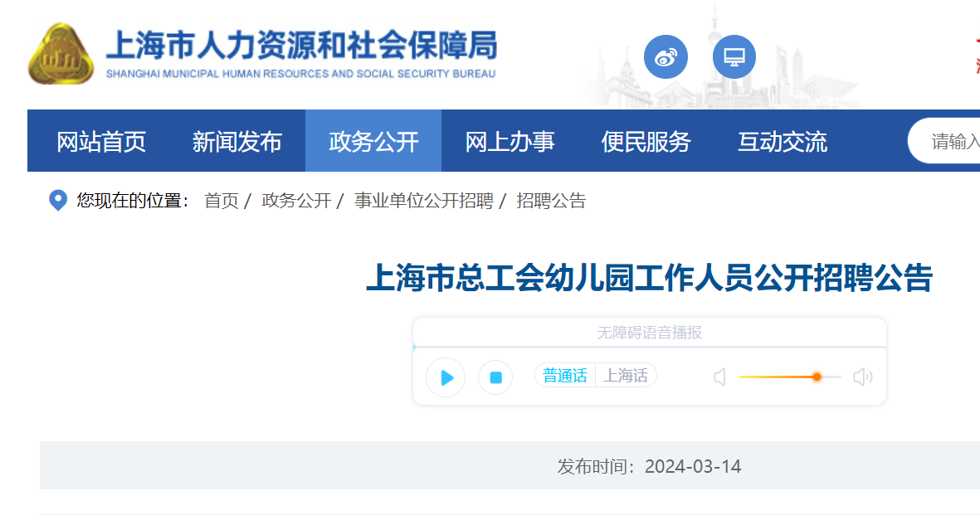Click the 您现在的位置 label
980x530 pixels.
click(x=132, y=201)
